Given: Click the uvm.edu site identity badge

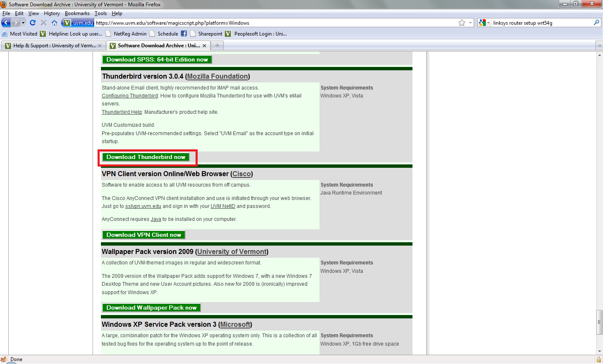Looking at the screenshot, I should pyautogui.click(x=78, y=23).
